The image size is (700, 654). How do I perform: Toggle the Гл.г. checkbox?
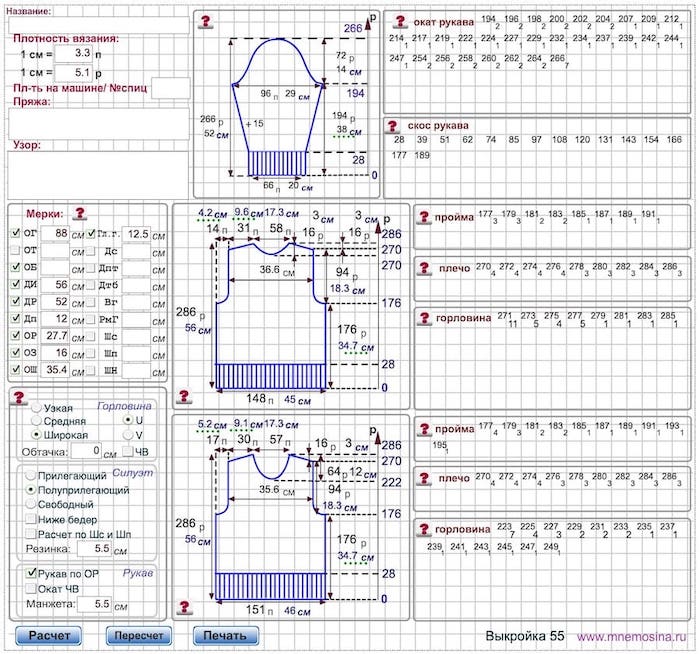click(x=91, y=233)
